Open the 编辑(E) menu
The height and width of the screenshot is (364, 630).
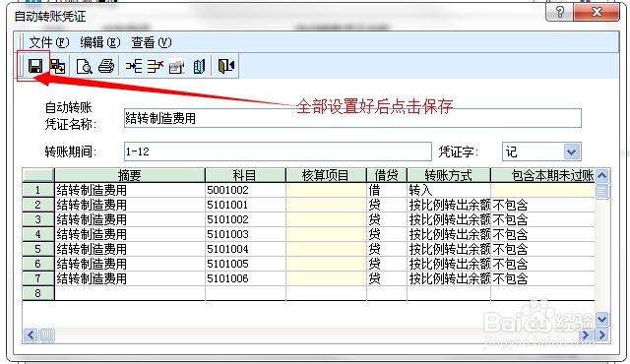point(100,42)
